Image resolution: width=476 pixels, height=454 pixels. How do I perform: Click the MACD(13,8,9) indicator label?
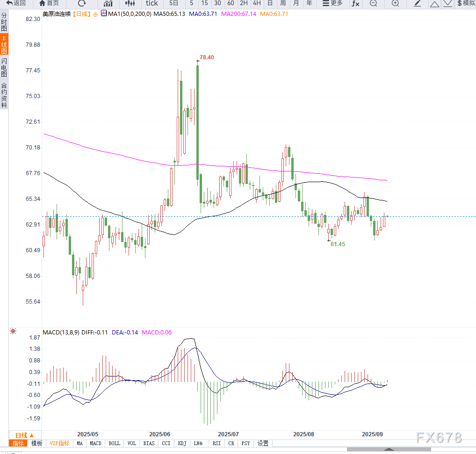pyautogui.click(x=61, y=333)
